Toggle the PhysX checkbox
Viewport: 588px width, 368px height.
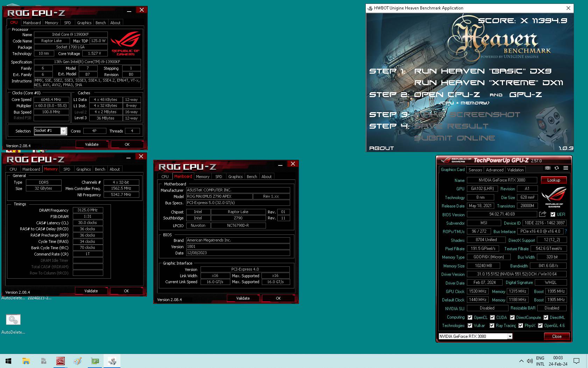521,325
